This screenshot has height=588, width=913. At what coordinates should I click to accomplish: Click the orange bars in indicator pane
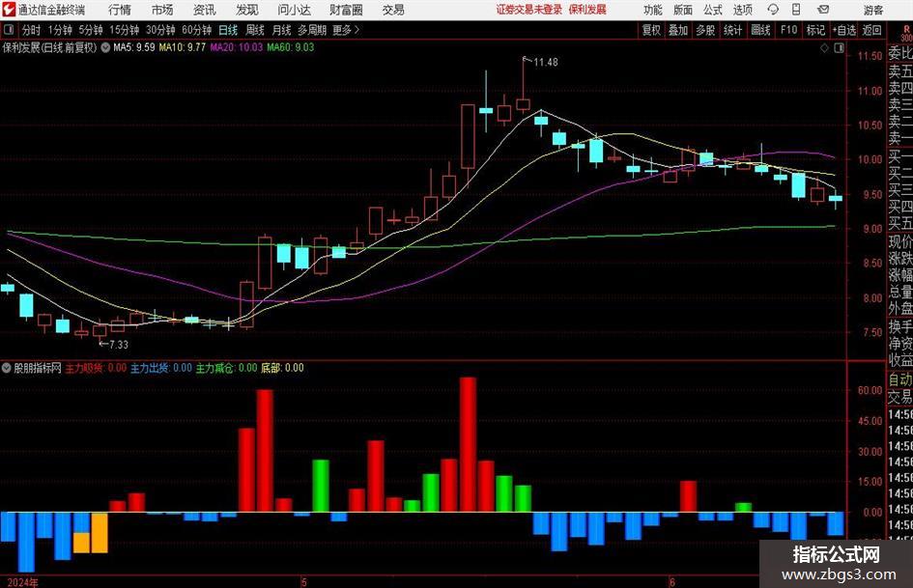[x=91, y=533]
